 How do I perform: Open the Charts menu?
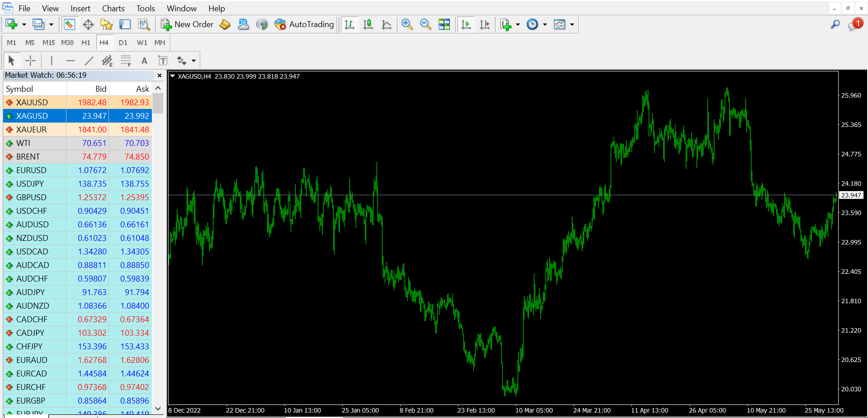(113, 8)
